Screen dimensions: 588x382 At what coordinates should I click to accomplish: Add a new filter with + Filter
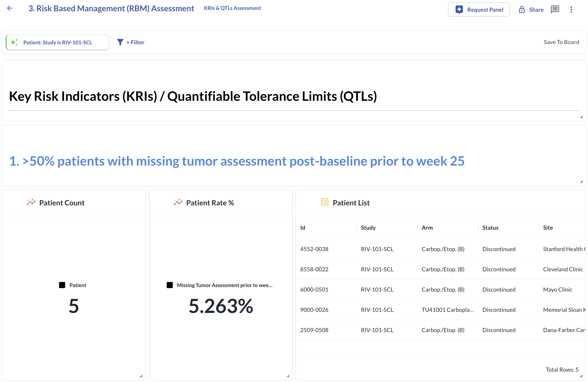[135, 42]
